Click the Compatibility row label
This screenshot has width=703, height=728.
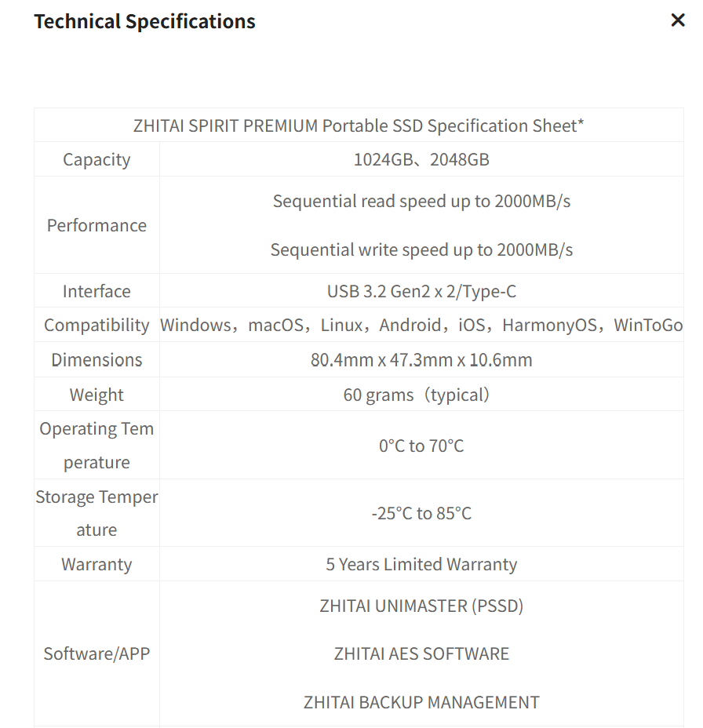(97, 325)
